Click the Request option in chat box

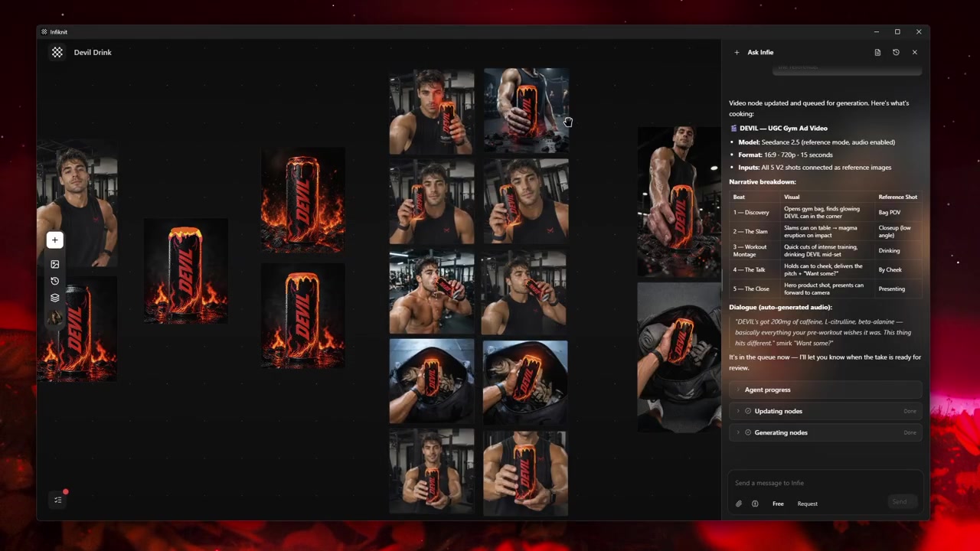pyautogui.click(x=807, y=504)
